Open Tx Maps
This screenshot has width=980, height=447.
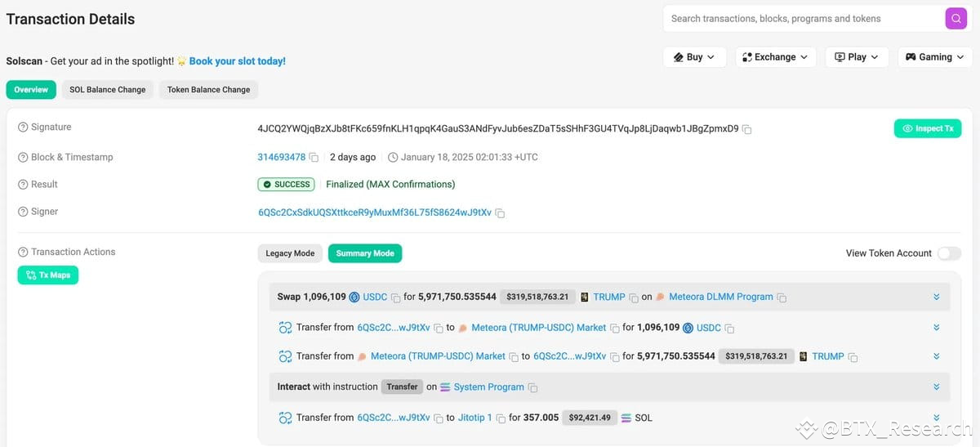click(48, 275)
